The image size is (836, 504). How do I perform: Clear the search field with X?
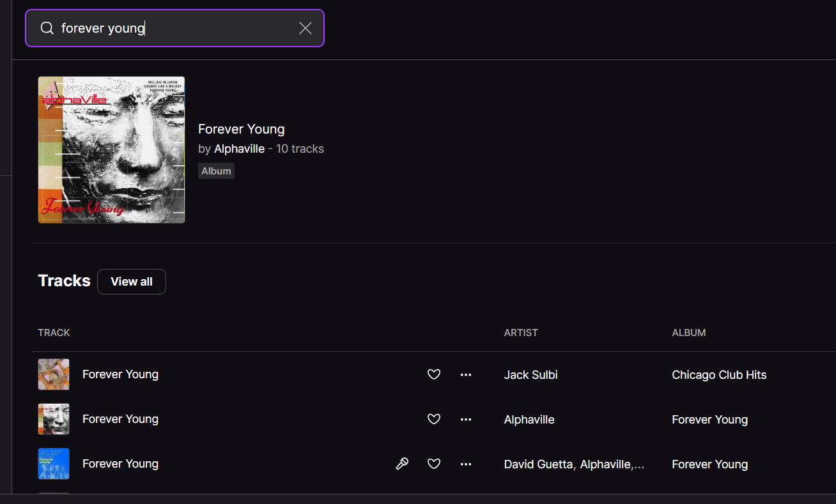pyautogui.click(x=306, y=28)
